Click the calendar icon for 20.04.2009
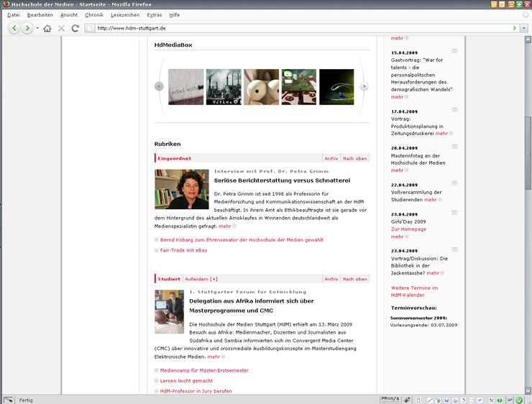Viewport: 532px width, 404px height. pyautogui.click(x=454, y=147)
